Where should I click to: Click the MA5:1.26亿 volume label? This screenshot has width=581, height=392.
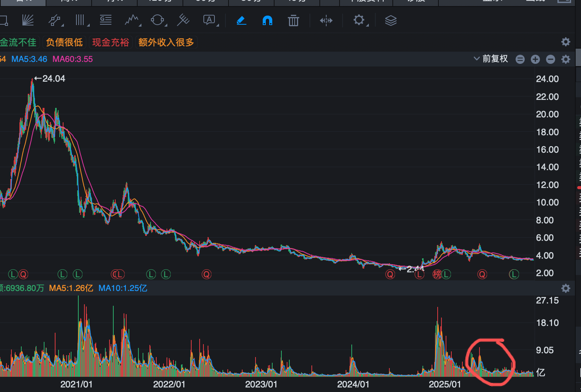[71, 288]
